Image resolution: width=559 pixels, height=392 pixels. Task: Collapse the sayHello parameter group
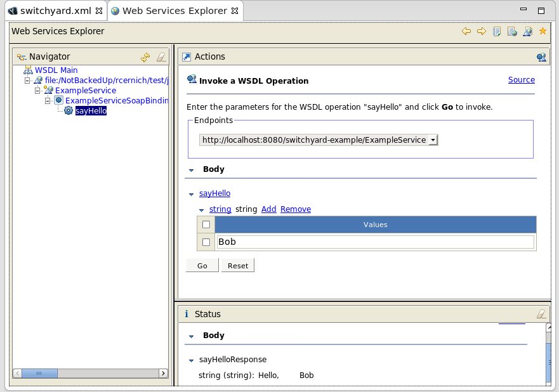click(x=192, y=194)
